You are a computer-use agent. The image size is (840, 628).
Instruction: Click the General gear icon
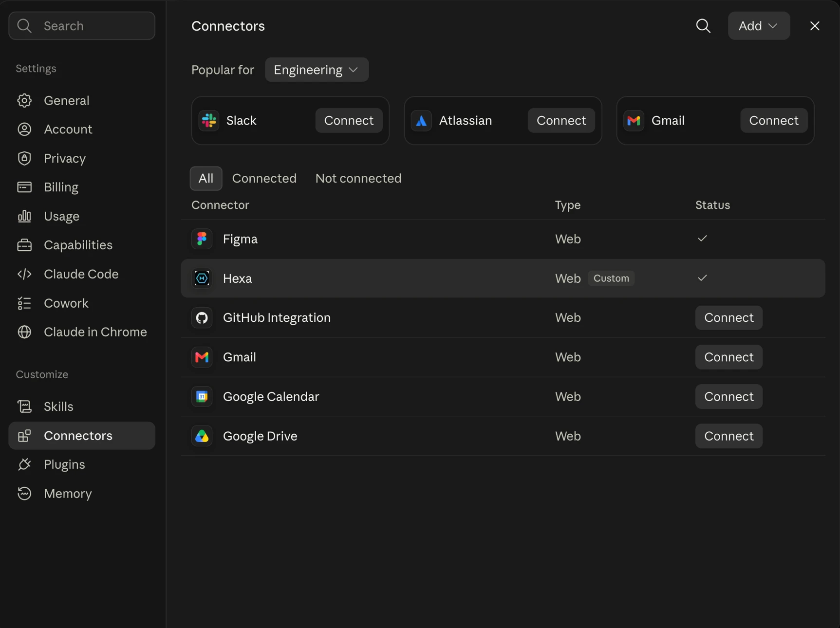pos(24,100)
